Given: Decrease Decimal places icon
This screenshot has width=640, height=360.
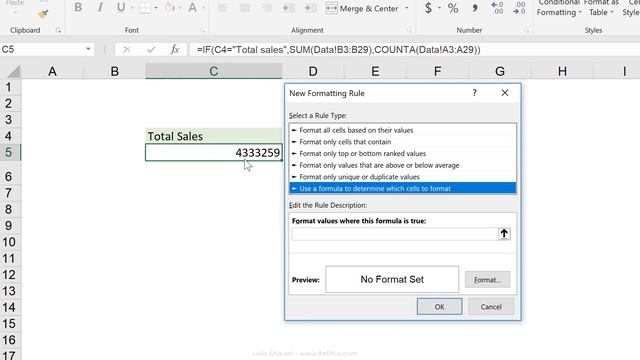Looking at the screenshot, I should (519, 8).
